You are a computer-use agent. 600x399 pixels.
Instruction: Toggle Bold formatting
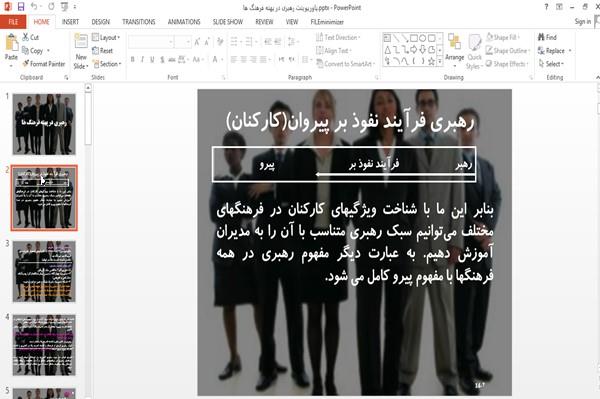click(132, 59)
